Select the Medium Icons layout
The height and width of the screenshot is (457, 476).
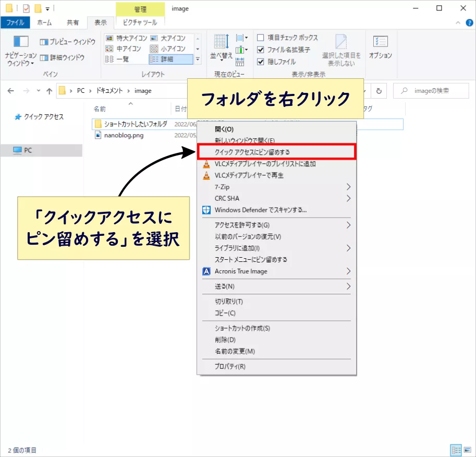[x=123, y=49]
